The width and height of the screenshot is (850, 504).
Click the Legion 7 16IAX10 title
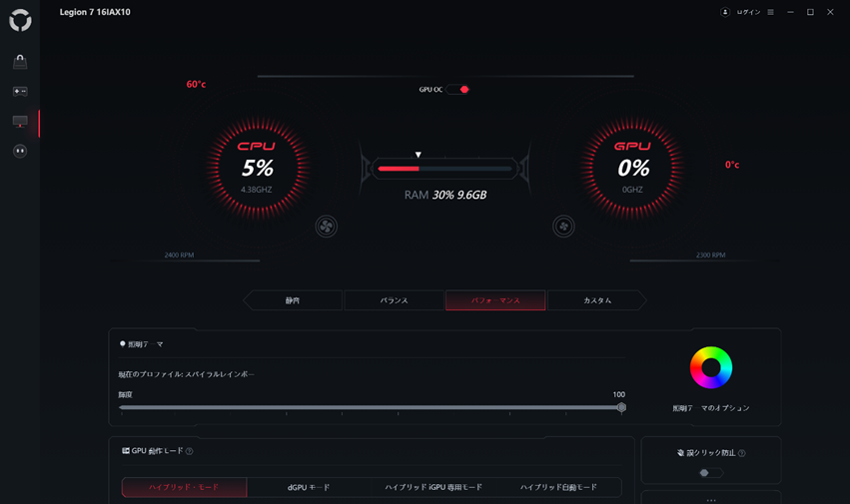tap(95, 12)
